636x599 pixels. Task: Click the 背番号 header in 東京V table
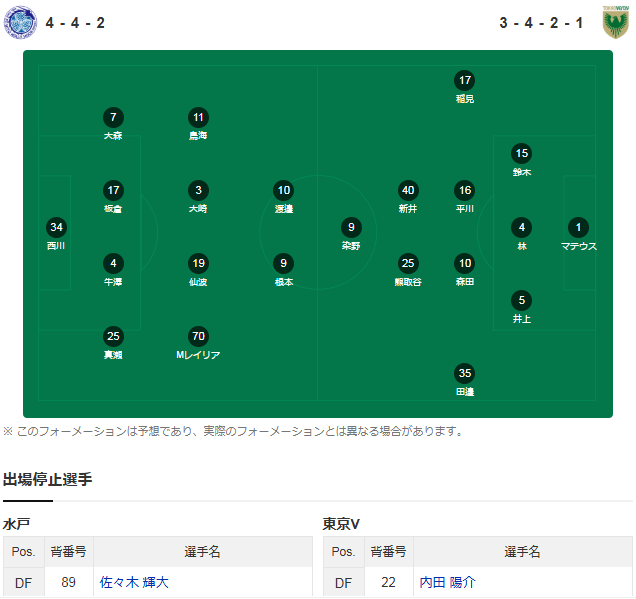[x=389, y=552]
